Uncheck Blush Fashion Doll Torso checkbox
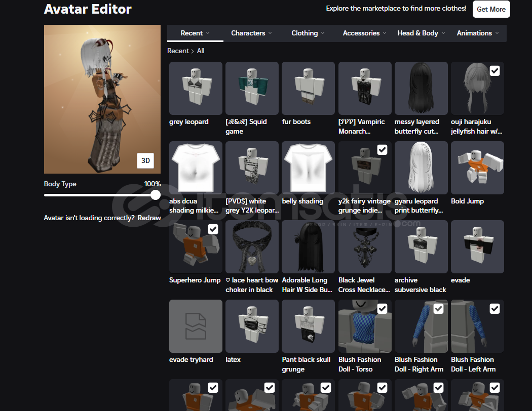 382,309
